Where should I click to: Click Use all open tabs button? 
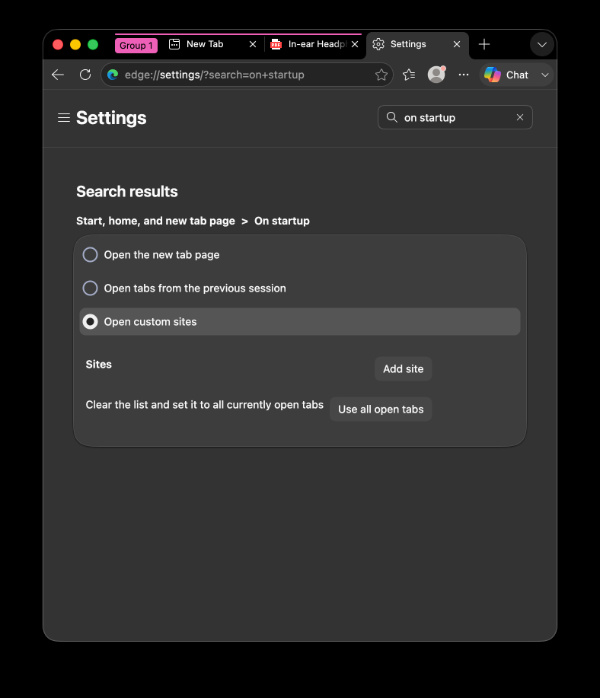coord(381,409)
